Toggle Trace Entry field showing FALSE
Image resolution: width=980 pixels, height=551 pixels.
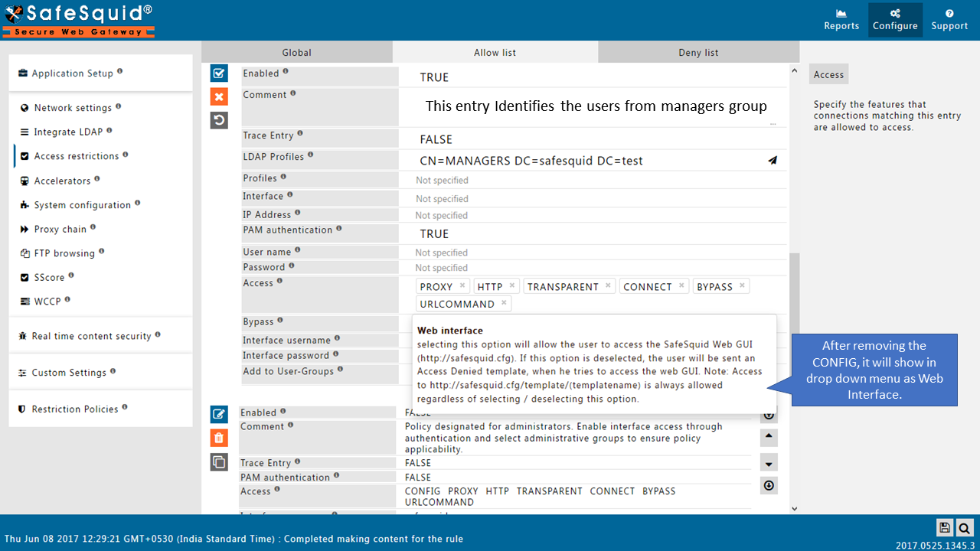[x=593, y=139]
